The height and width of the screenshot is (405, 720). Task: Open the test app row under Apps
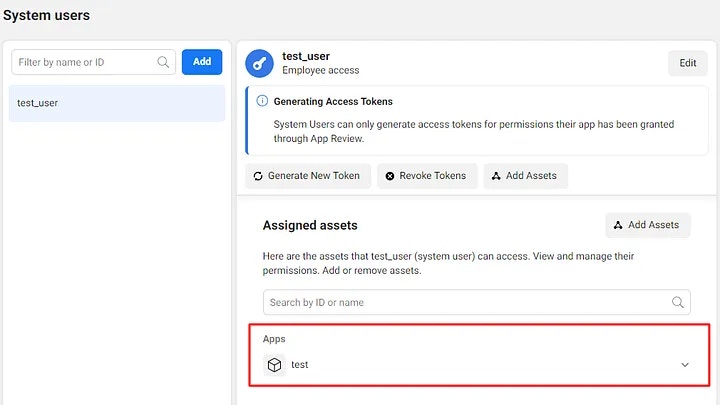(x=479, y=365)
